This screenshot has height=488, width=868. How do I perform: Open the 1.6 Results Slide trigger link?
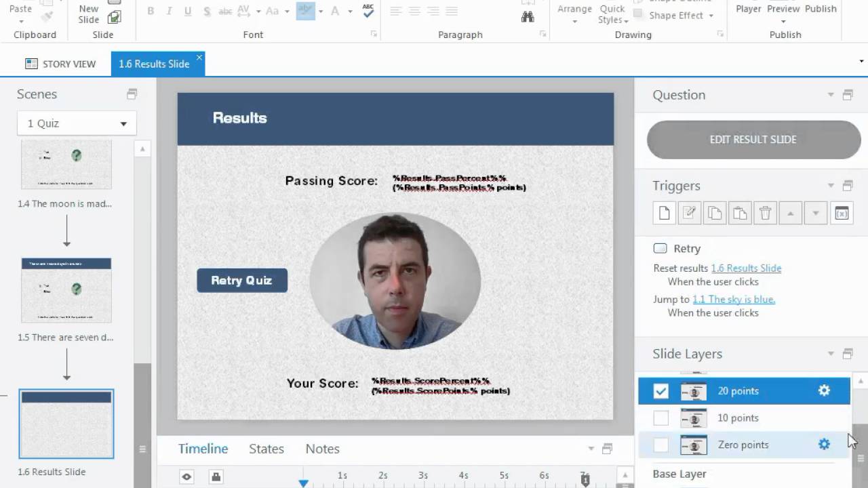click(x=746, y=268)
